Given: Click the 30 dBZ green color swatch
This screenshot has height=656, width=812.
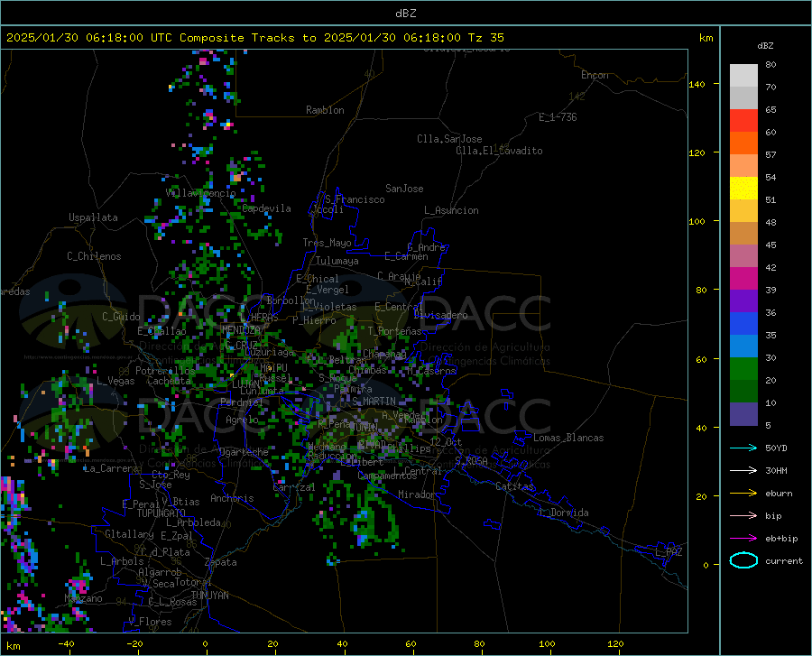Looking at the screenshot, I should coord(743,369).
